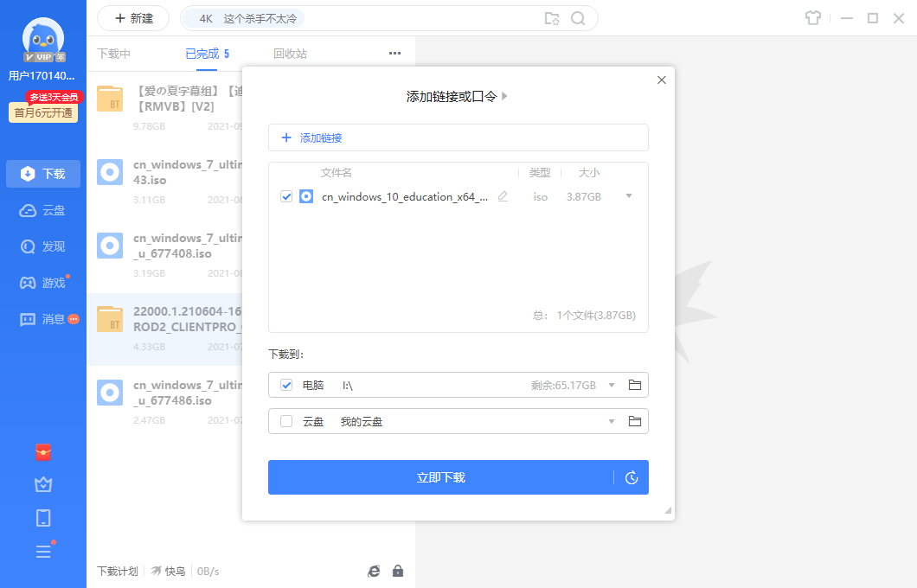The height and width of the screenshot is (588, 917).
Task: Expand the 我的云盘 location dropdown
Action: [612, 421]
